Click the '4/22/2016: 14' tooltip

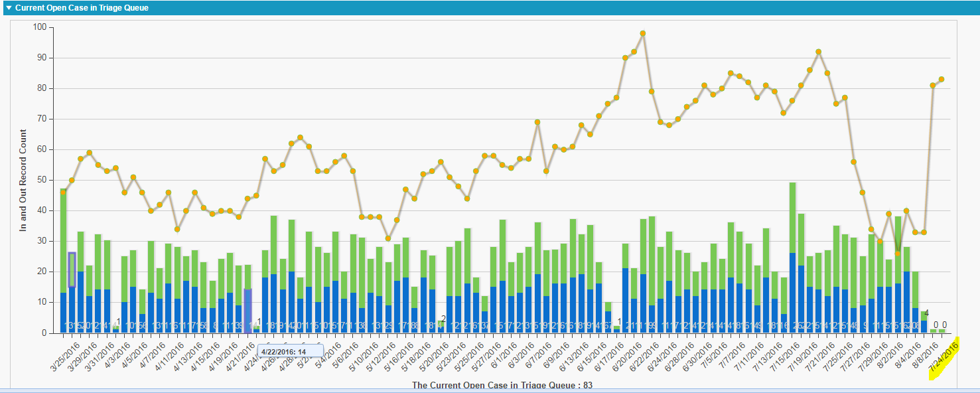click(x=289, y=351)
